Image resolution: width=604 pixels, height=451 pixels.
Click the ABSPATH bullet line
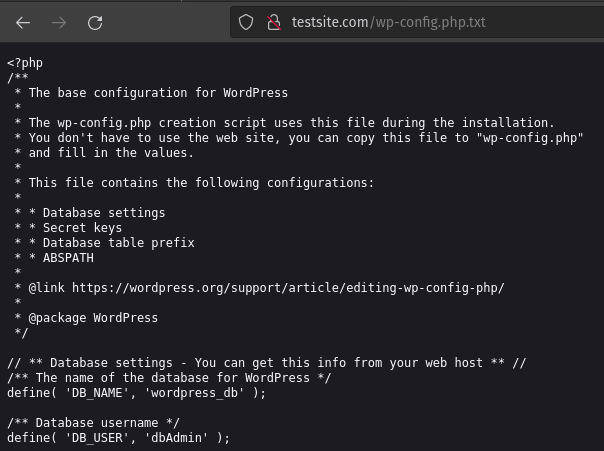[x=68, y=258]
